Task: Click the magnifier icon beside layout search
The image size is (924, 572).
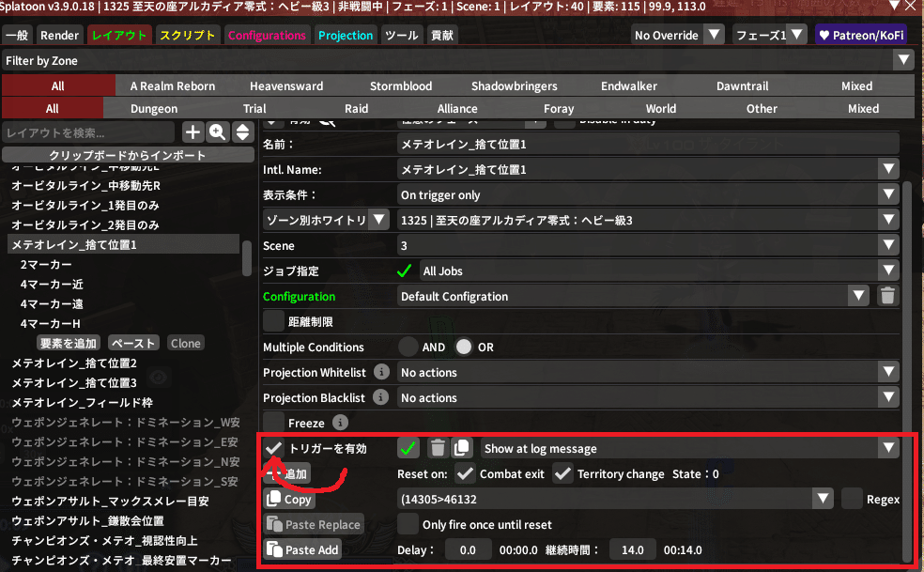Action: [218, 132]
